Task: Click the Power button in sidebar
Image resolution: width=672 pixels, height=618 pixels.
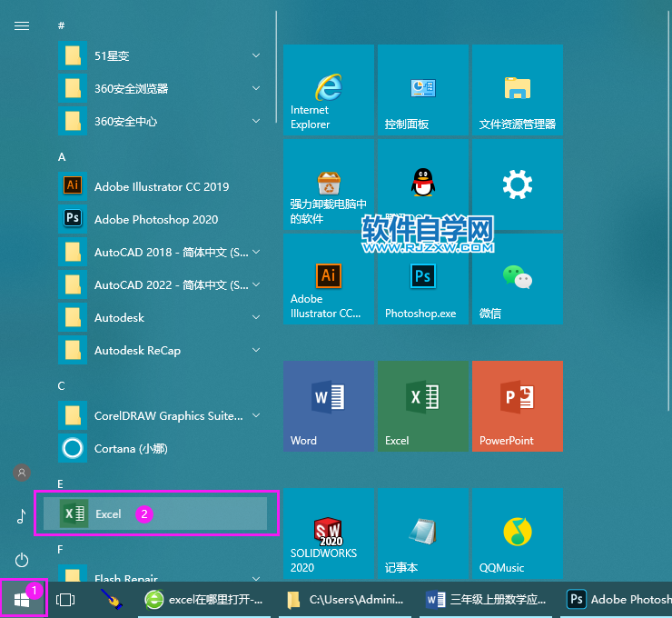Action: pos(22,560)
